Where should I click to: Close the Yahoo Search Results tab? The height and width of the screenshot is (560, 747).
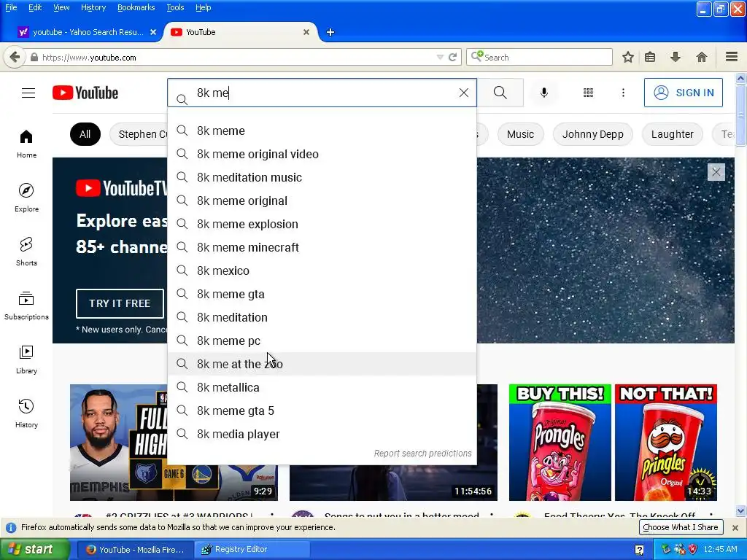153,32
